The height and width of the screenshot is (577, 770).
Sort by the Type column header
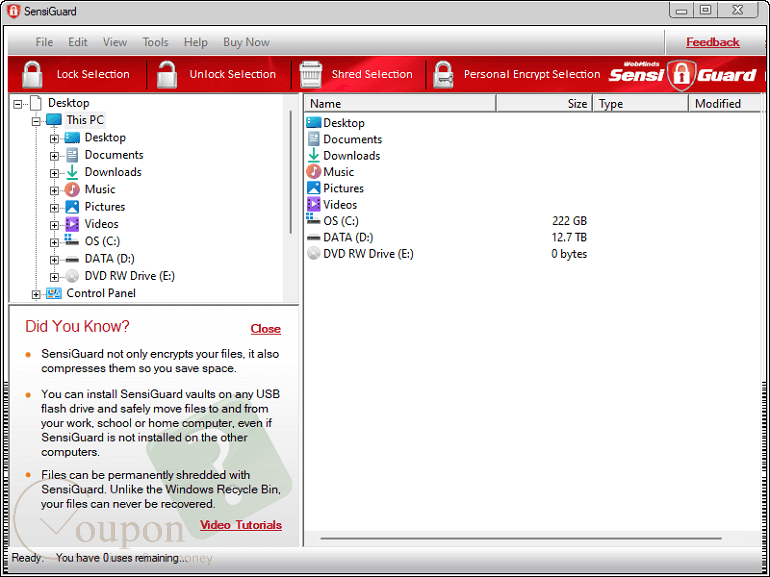641,104
